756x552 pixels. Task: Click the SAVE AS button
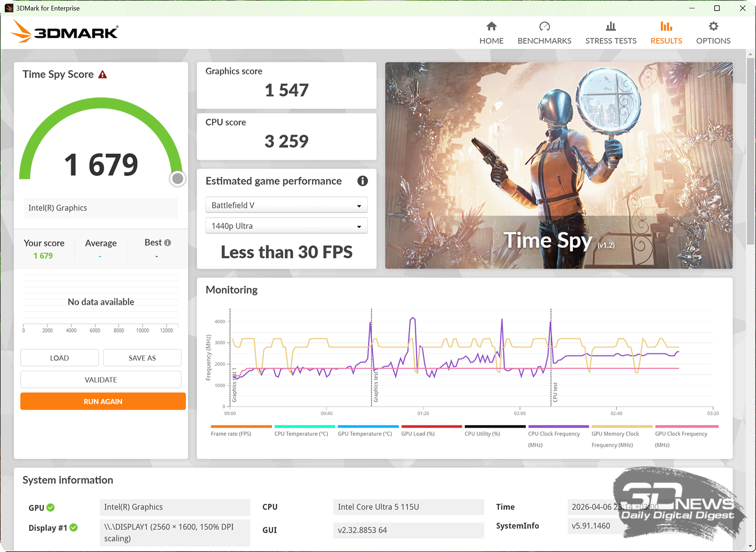pyautogui.click(x=142, y=358)
